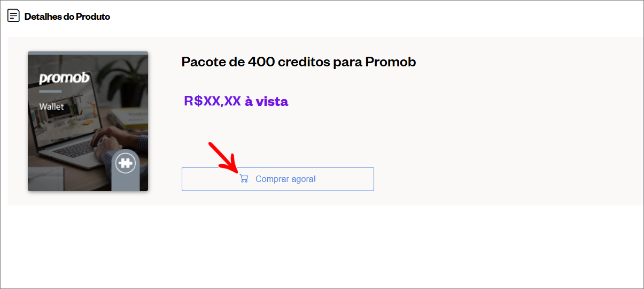
Task: Click the gray ribbon behind the puzzle icon
Action: (x=126, y=171)
